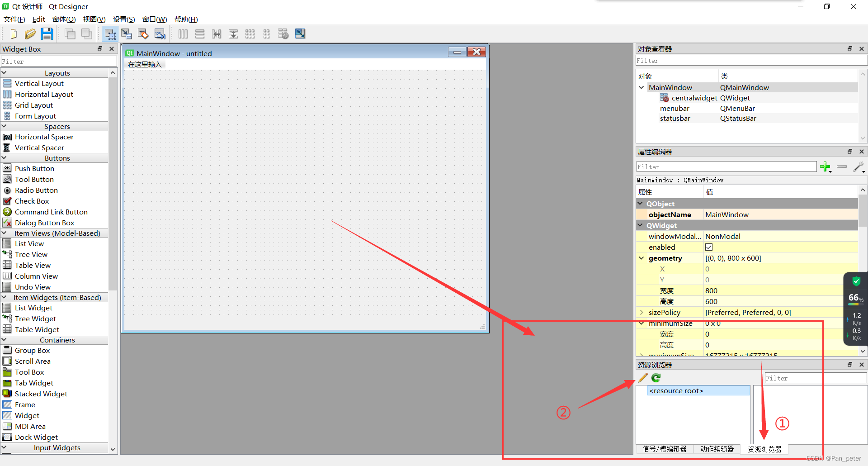Open the Edit menu

(39, 19)
